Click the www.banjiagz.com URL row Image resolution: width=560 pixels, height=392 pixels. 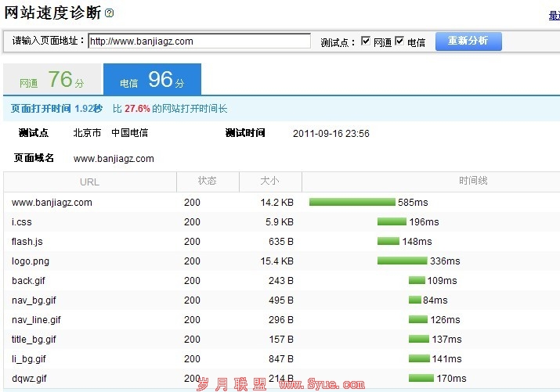click(x=52, y=203)
